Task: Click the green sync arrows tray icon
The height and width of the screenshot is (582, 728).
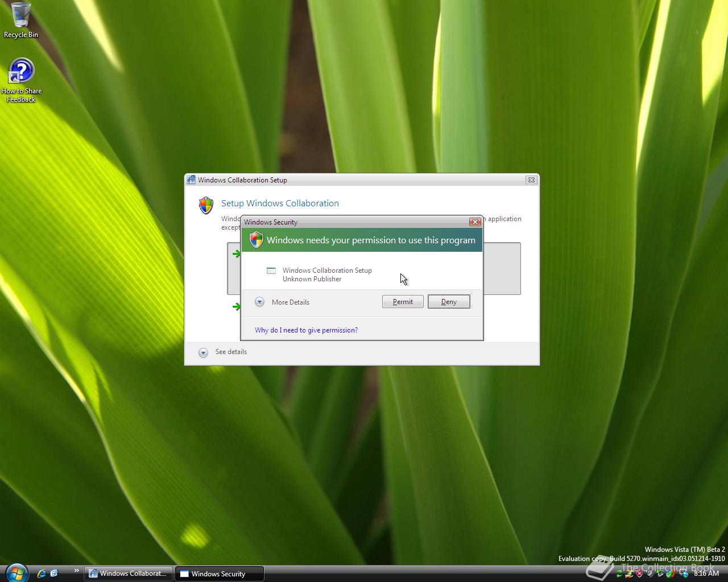Action: [x=619, y=573]
